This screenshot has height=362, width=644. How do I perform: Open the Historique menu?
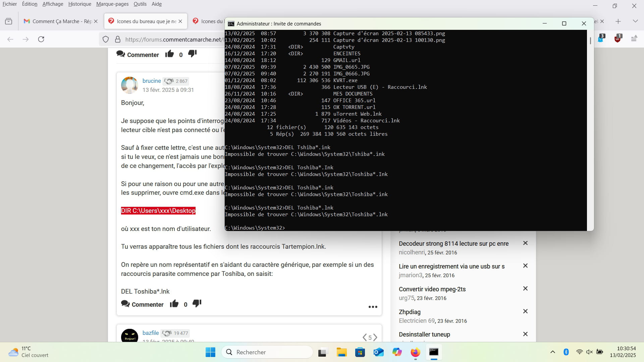79,4
